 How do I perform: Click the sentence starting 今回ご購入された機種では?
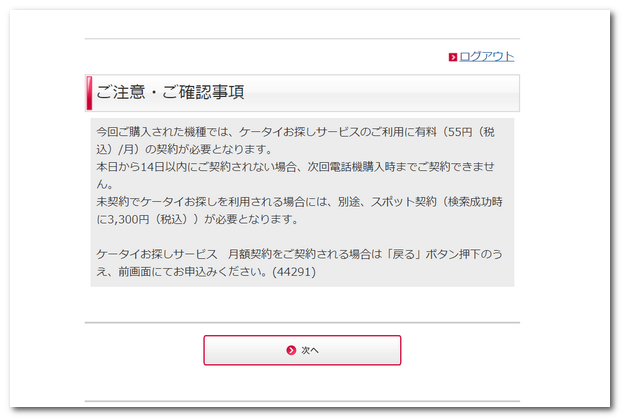click(x=295, y=140)
